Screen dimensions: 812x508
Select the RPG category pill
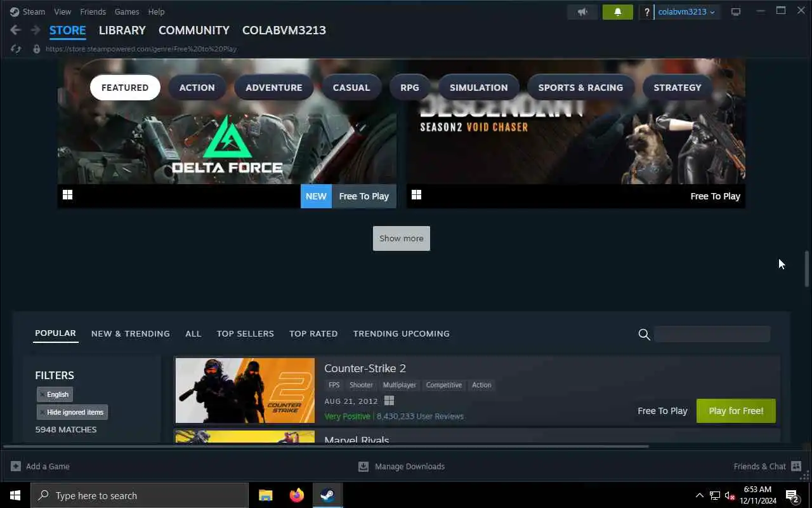[410, 88]
